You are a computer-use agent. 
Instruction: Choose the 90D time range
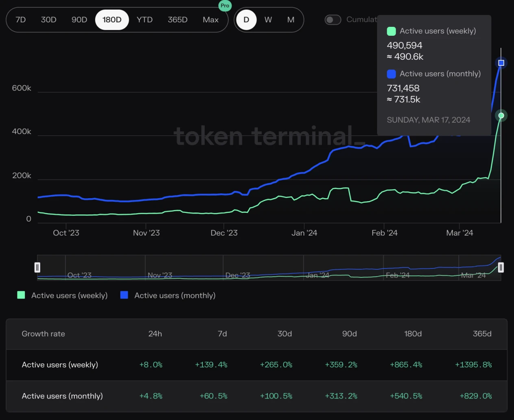tap(79, 19)
